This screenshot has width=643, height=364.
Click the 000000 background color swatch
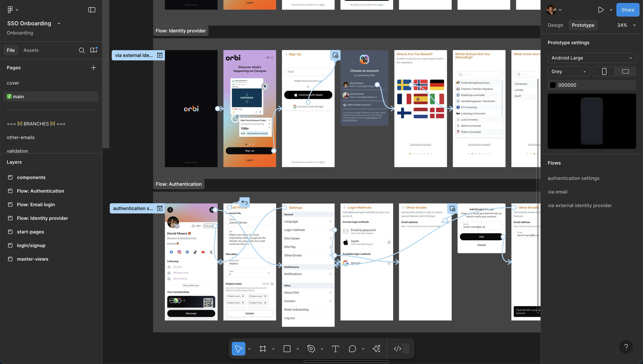tap(553, 85)
